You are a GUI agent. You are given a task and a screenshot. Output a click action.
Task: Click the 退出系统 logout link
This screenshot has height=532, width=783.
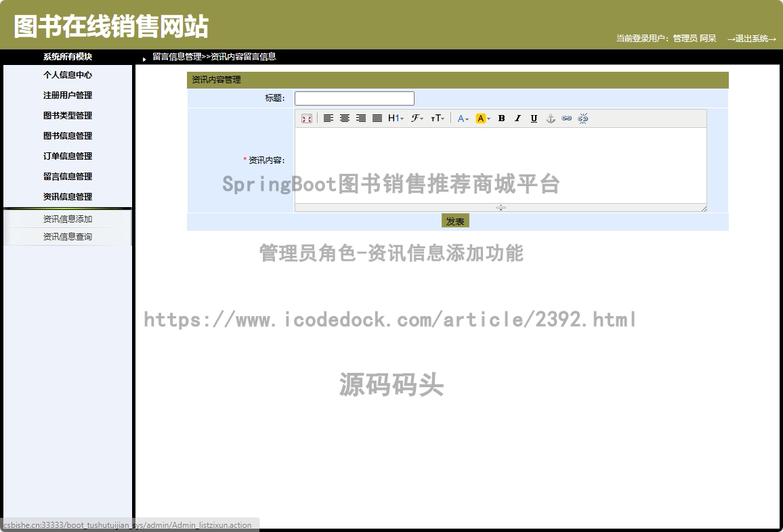[x=752, y=39]
